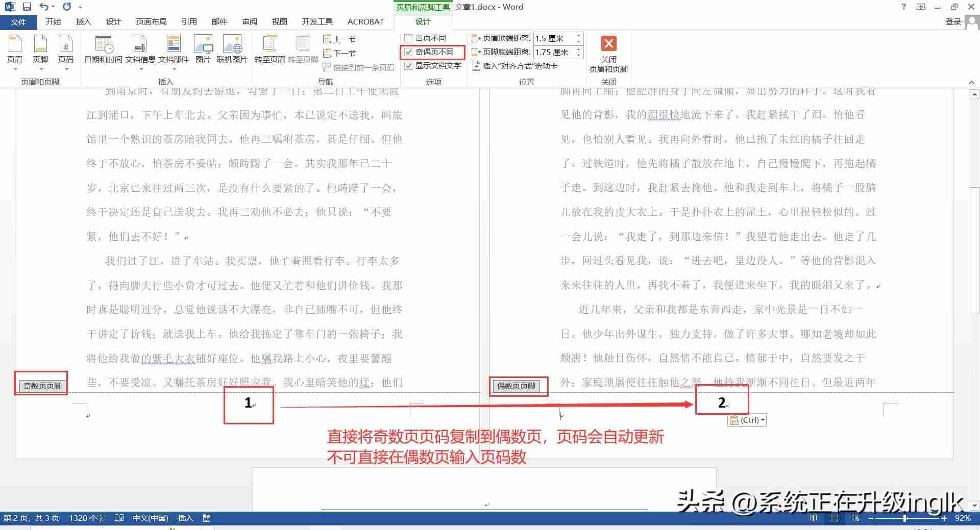The width and height of the screenshot is (980, 530).
Task: Switch to the ACROBAT tab
Action: click(x=365, y=22)
